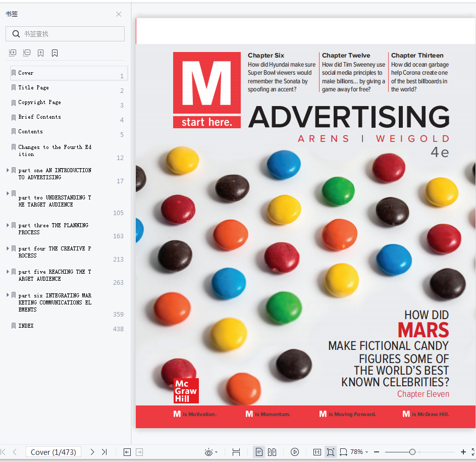Click the delete bookmark icon
The width and height of the screenshot is (476, 462).
coord(55,53)
